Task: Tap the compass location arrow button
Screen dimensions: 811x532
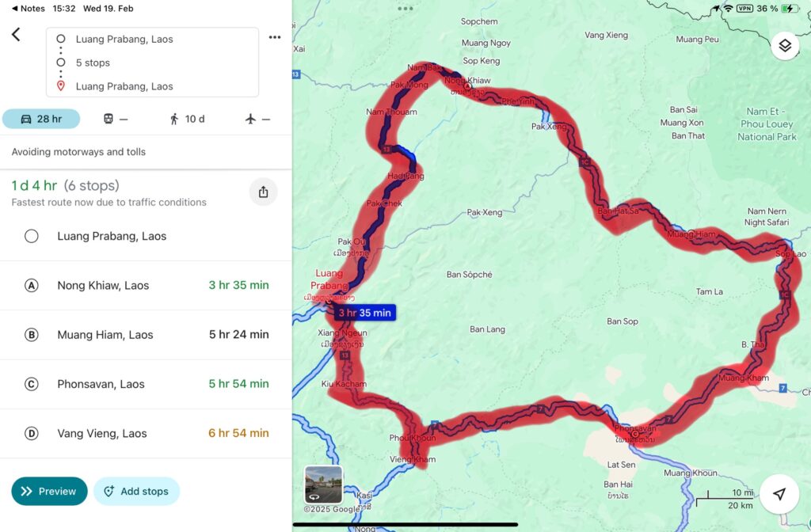Action: (x=779, y=494)
